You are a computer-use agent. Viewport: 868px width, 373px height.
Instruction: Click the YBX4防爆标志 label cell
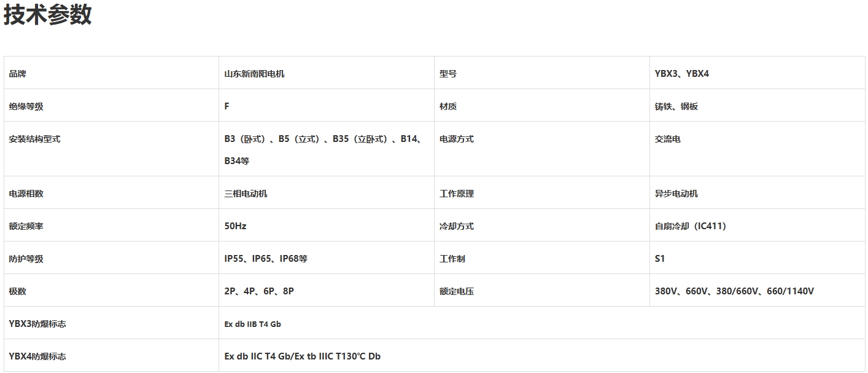(x=37, y=356)
